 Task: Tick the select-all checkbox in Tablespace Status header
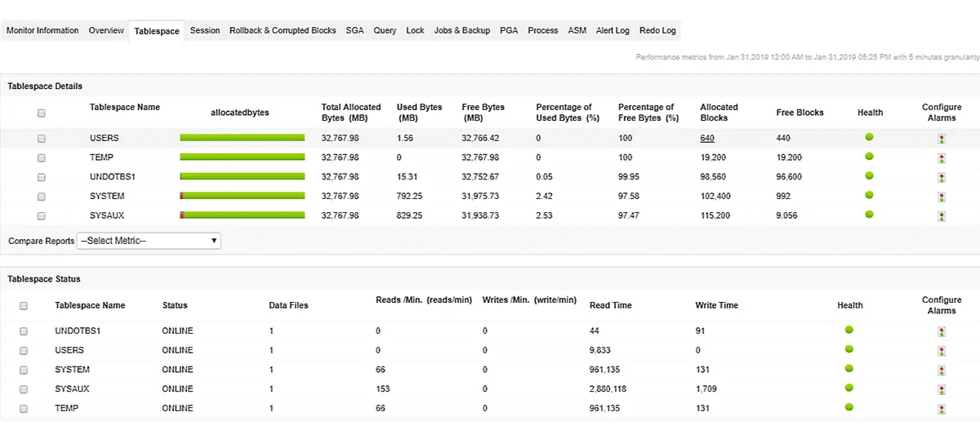pyautogui.click(x=24, y=306)
